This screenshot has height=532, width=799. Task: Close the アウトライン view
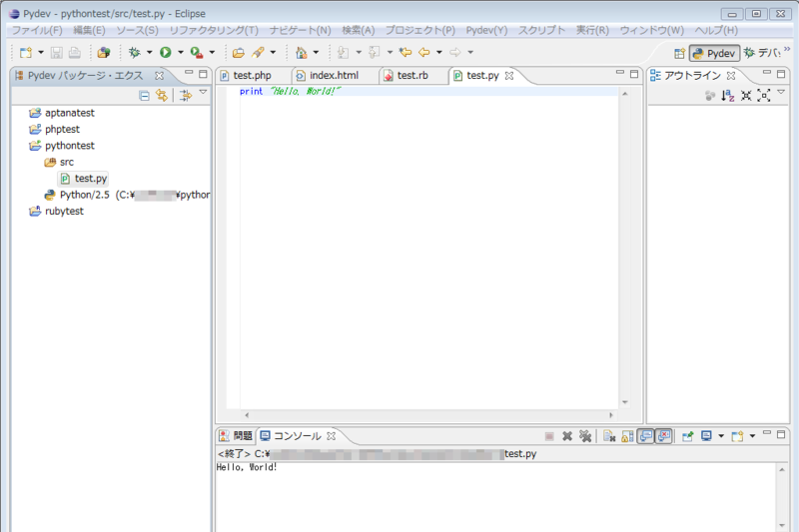pos(731,76)
